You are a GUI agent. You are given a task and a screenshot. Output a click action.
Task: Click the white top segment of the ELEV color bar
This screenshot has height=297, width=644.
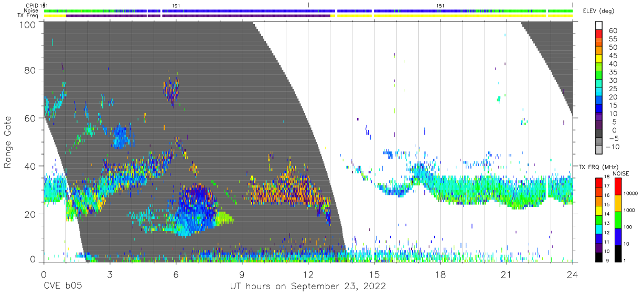599,25
